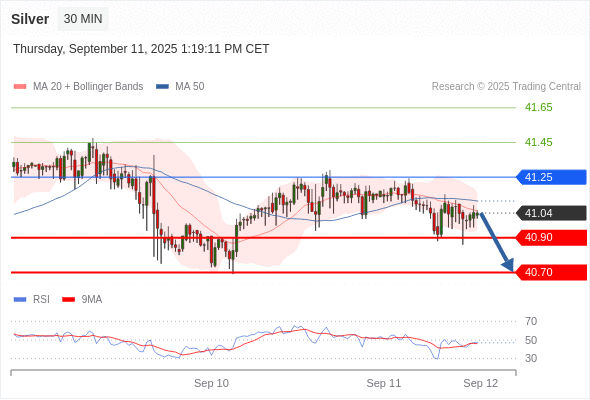Toggle the MA 50 legend label

(x=190, y=87)
